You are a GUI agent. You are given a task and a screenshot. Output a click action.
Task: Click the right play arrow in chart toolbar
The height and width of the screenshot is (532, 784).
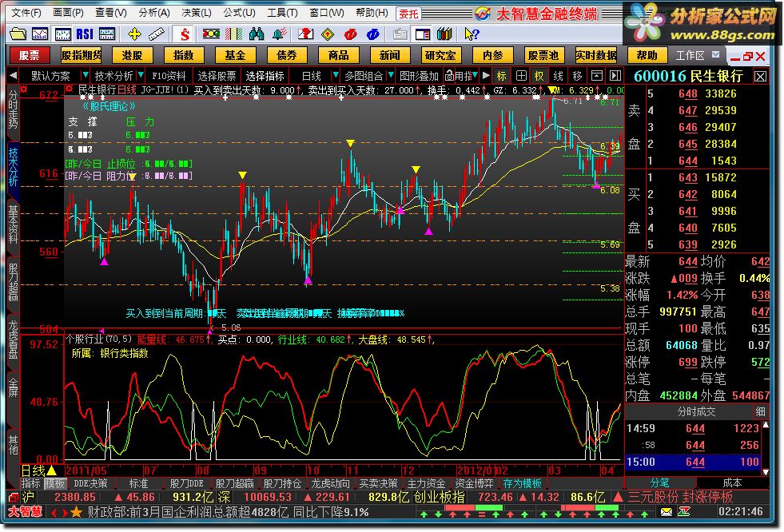486,76
